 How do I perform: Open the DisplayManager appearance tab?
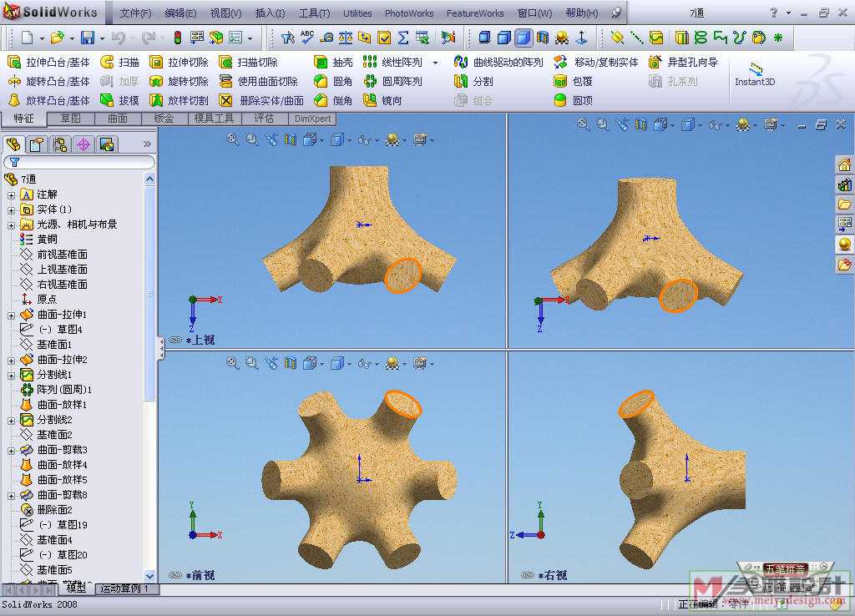click(107, 144)
